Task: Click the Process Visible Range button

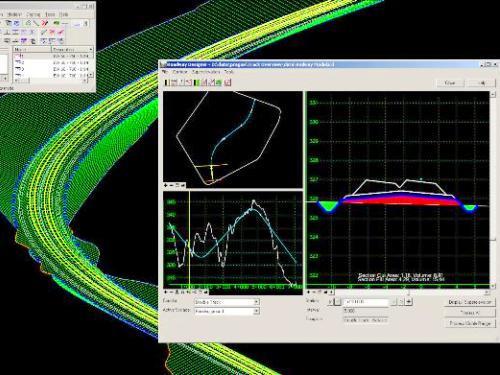Action: [470, 323]
